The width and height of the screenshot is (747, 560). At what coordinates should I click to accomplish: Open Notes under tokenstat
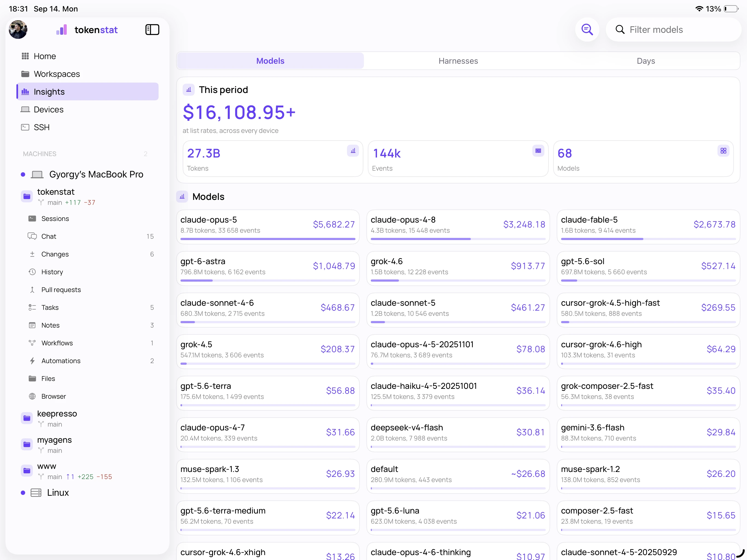point(91,325)
